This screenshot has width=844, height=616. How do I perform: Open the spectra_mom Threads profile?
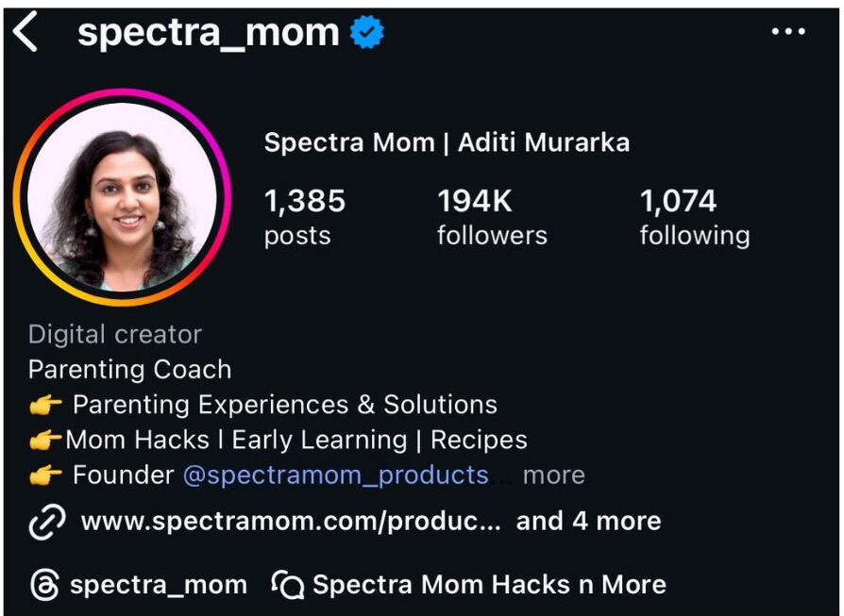tap(158, 585)
